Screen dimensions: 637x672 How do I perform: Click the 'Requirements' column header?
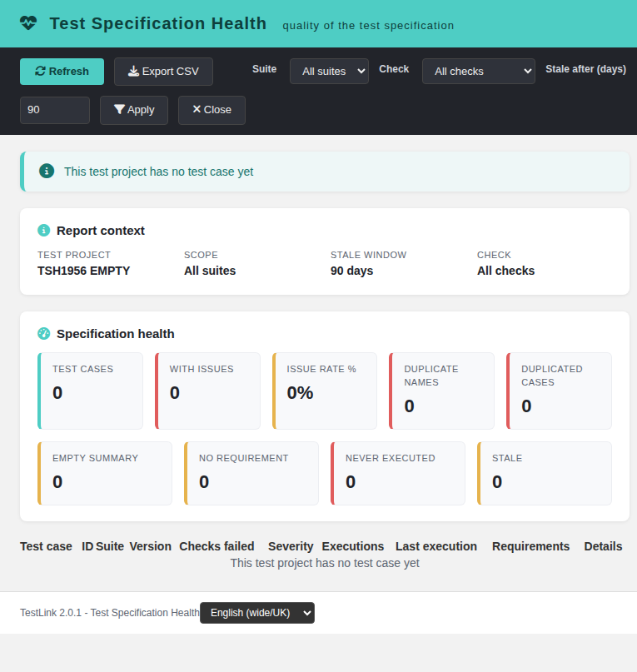click(x=530, y=546)
